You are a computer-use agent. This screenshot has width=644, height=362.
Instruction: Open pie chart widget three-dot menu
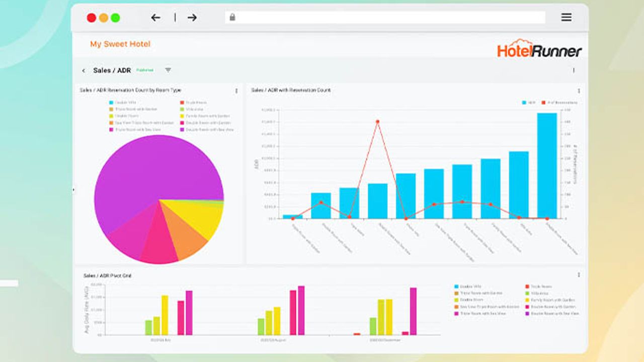[236, 91]
